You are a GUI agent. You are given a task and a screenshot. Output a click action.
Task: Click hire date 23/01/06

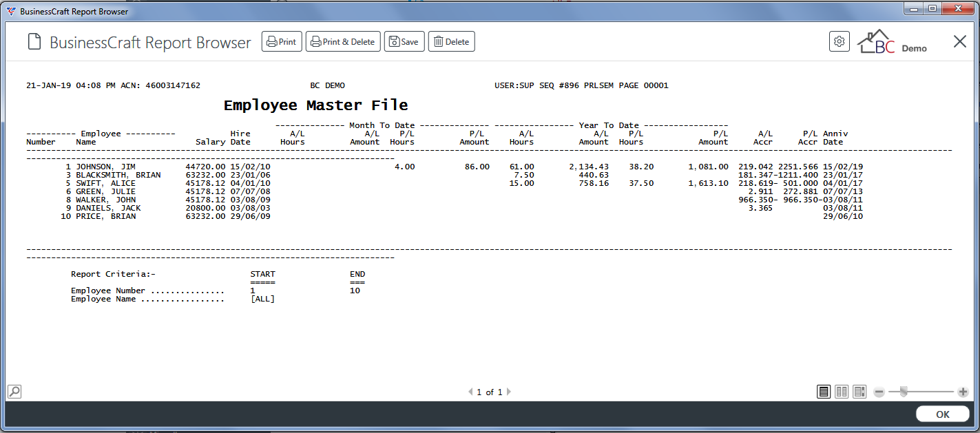pos(251,175)
